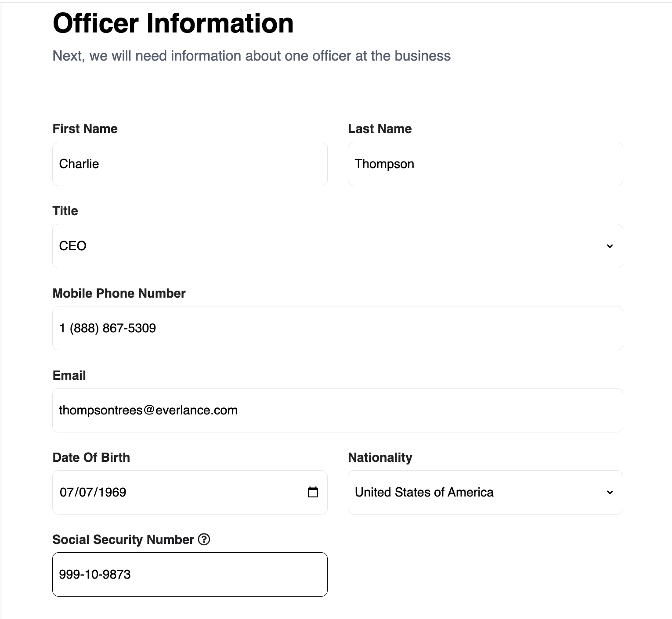
Task: Expand the Nationality dropdown chevron arrow
Action: (x=610, y=492)
